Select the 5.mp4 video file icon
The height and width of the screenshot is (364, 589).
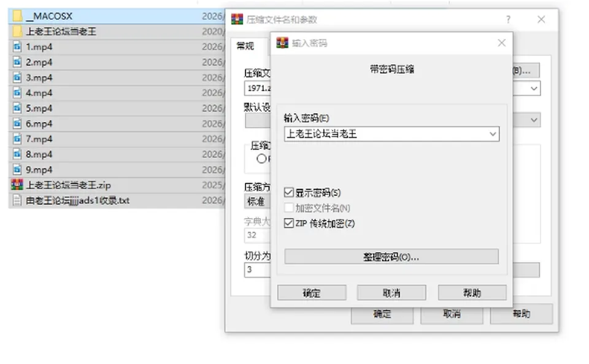17,108
